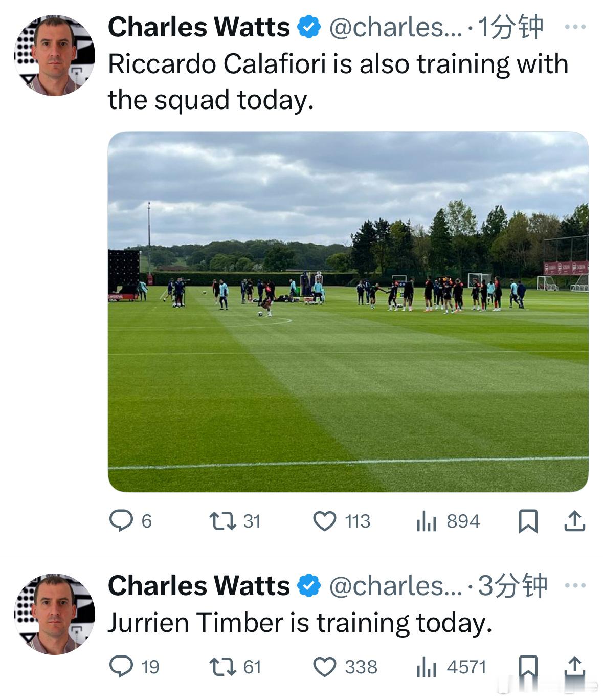Open the tweet text about Jurrien Timber
The width and height of the screenshot is (603, 700).
pyautogui.click(x=300, y=623)
